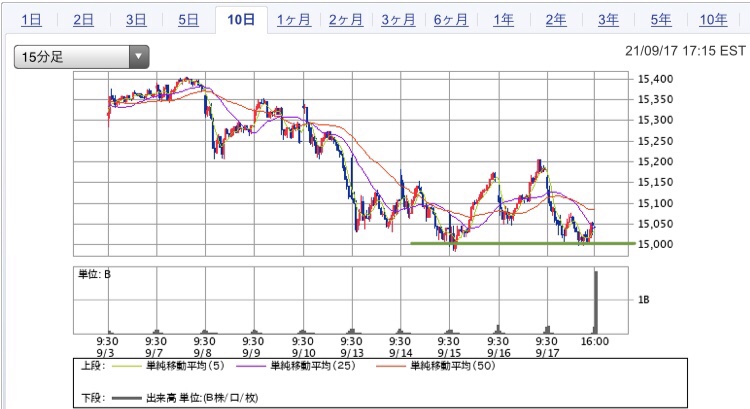The image size is (750, 409).
Task: Click the 上段: legend label
Action: (x=95, y=366)
